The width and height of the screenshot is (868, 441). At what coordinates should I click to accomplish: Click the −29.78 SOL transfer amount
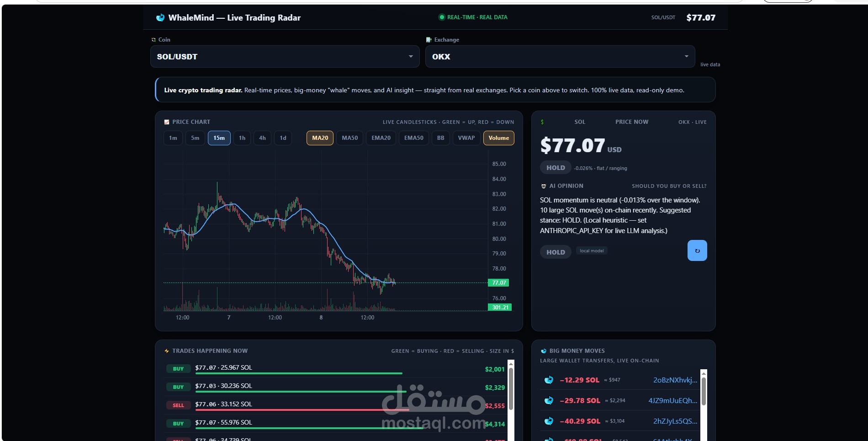(580, 401)
